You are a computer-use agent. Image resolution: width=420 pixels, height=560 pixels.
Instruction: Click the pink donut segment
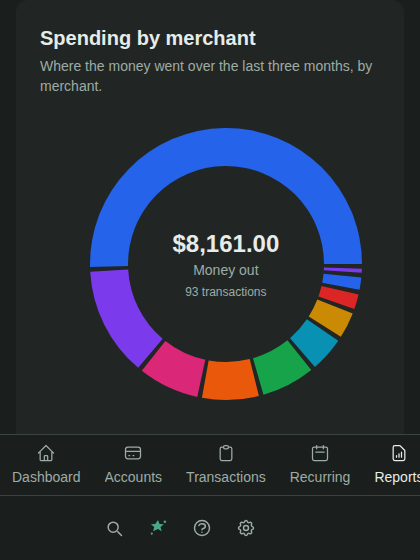175,370
